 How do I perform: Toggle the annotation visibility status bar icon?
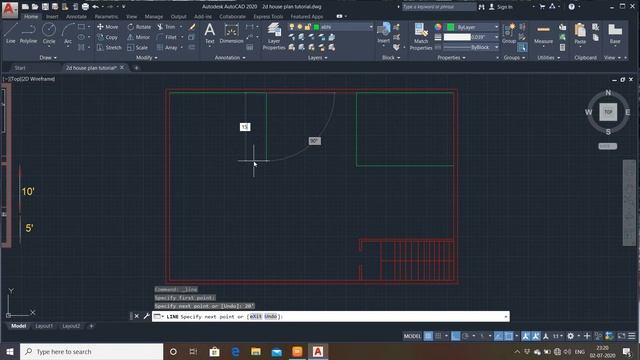tap(526, 336)
